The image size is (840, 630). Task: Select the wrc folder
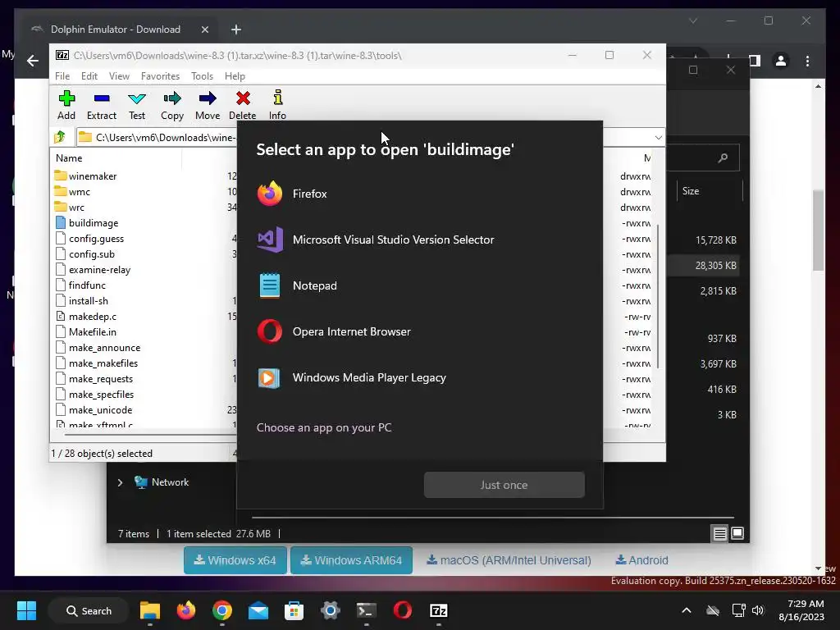click(x=70, y=208)
